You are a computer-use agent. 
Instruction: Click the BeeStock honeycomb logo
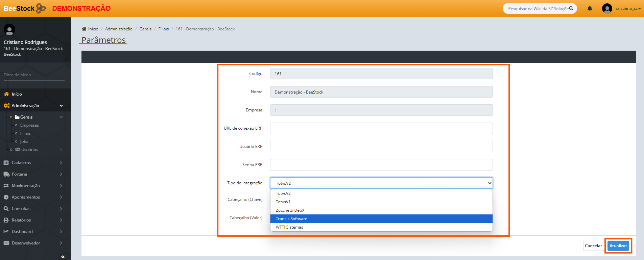(x=41, y=8)
